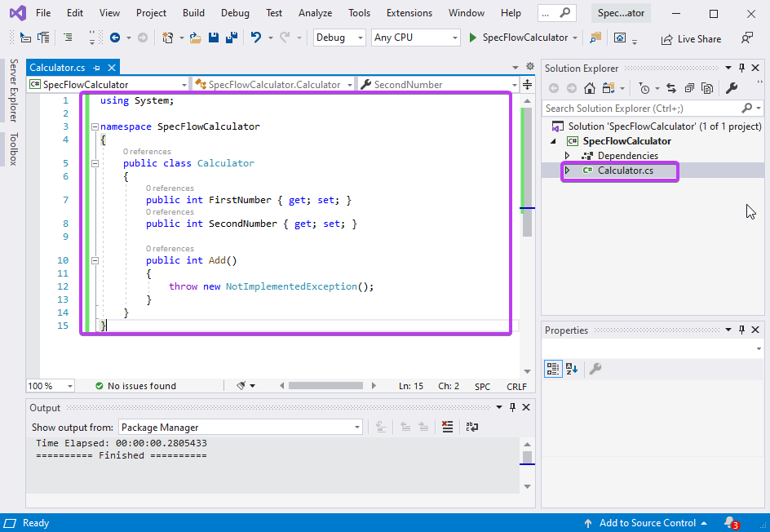Screen dimensions: 770x532
Task: Toggle word wrap in the Output window
Action: coord(472,427)
